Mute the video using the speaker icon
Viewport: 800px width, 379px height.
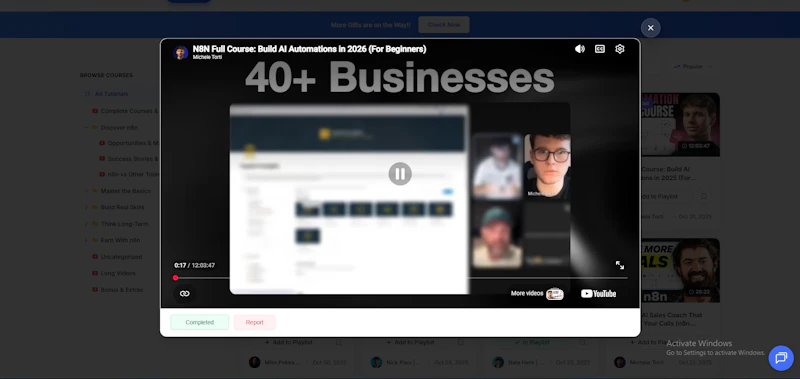580,49
